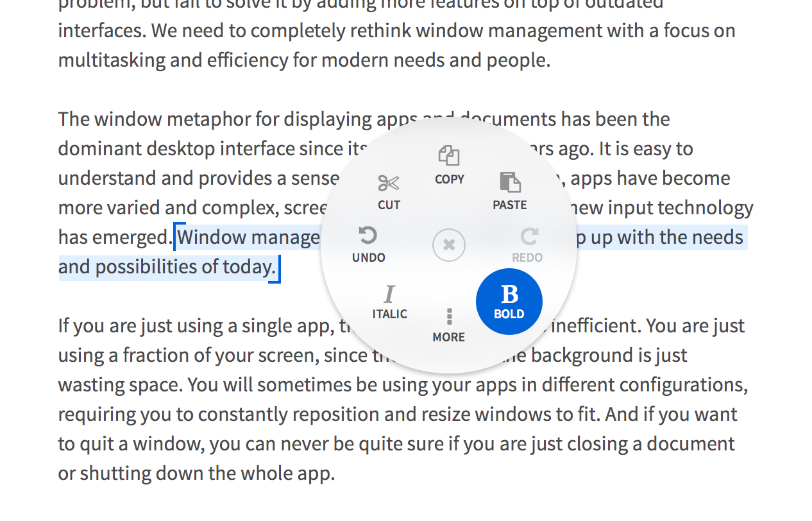Viewport: 812px width, 521px height.
Task: Click highlighted text "and possibilities of today."
Action: pyautogui.click(x=167, y=267)
